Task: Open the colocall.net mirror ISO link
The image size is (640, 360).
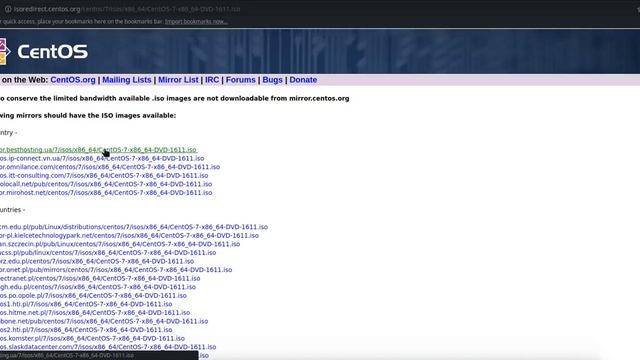Action: point(106,184)
